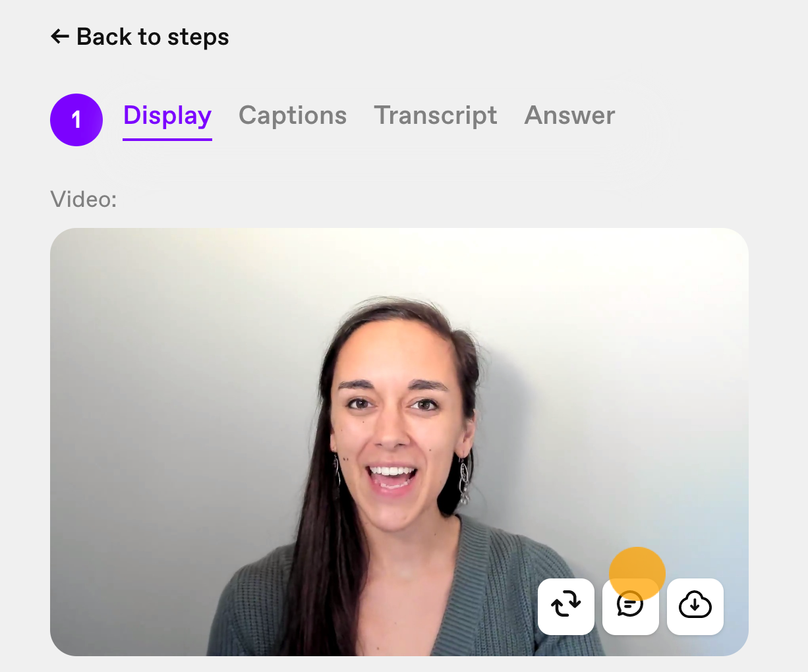Screen dimensions: 808x672
Task: Open the speech bubble captions icon
Action: tap(631, 606)
